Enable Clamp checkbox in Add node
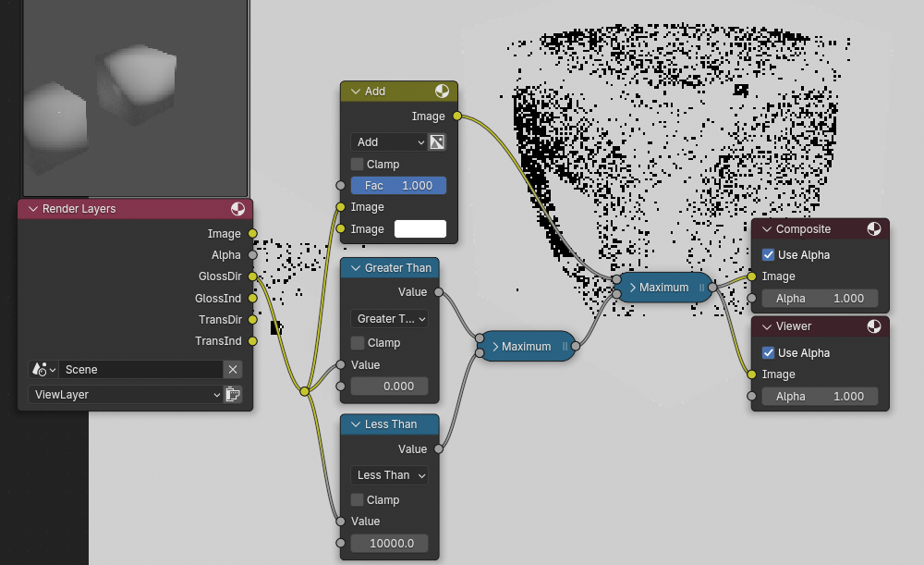Viewport: 924px width, 565px height. pyautogui.click(x=357, y=164)
